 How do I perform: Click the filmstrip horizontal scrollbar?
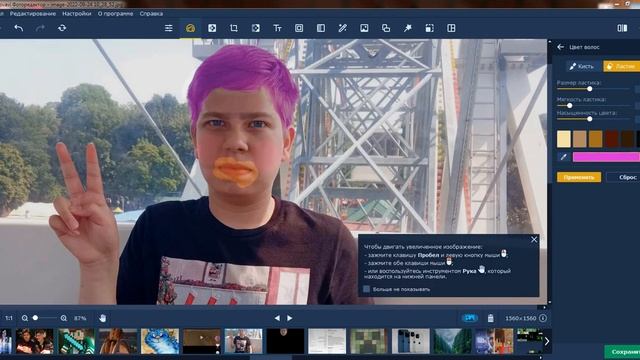pyautogui.click(x=271, y=358)
